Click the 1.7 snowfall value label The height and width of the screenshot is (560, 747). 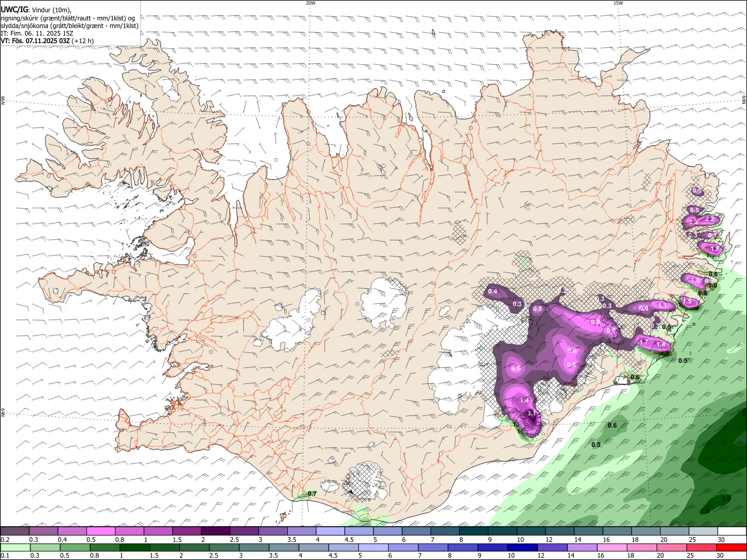click(x=644, y=342)
